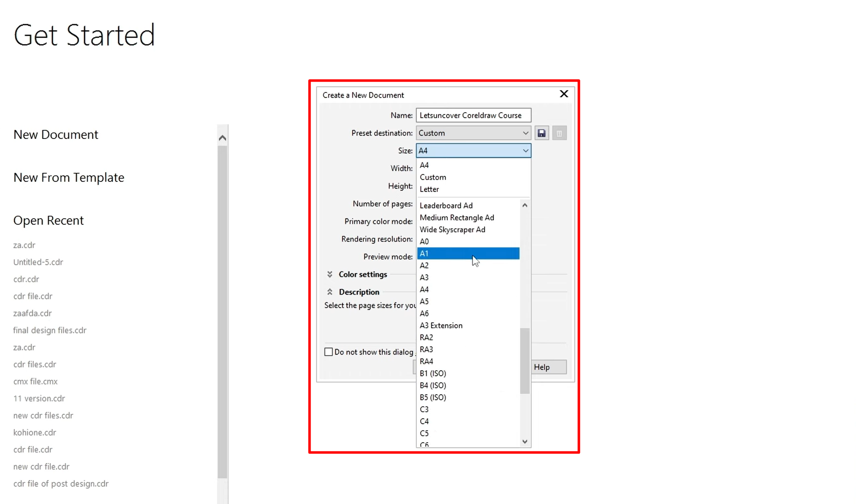Click the document Name text field
This screenshot has height=504, width=856.
tap(473, 115)
